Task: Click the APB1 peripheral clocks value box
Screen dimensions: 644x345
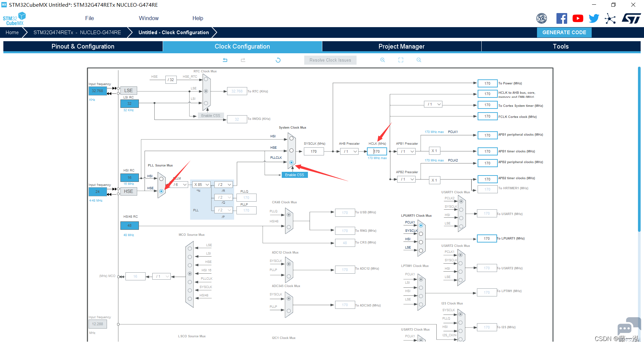Action: coord(487,135)
